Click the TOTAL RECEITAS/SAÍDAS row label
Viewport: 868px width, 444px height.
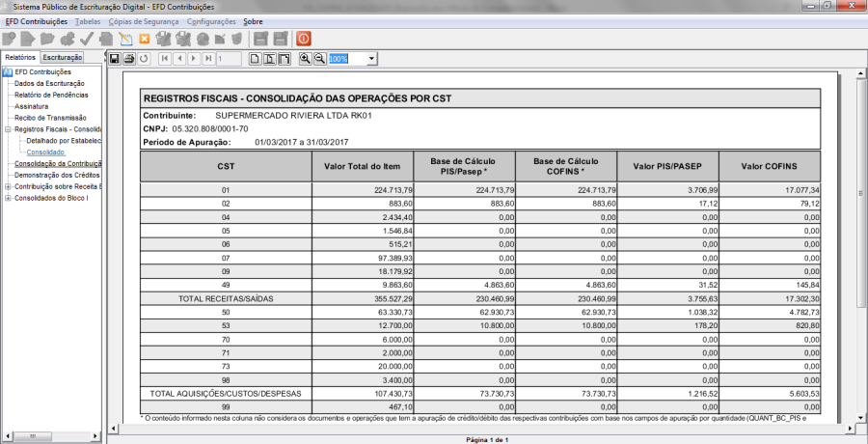click(x=226, y=298)
